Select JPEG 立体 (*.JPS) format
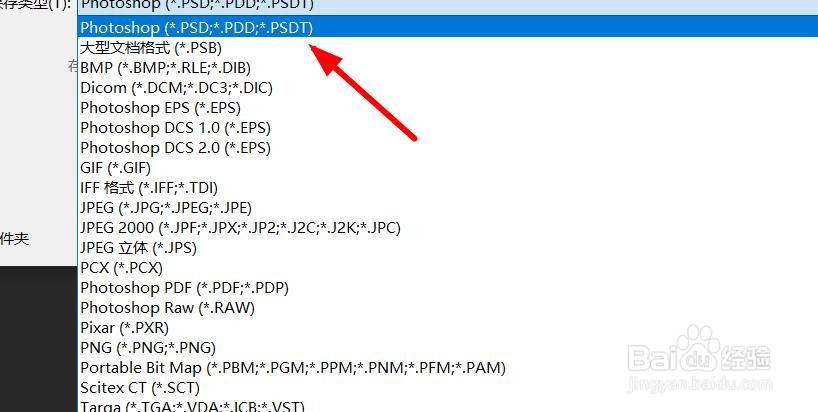 [x=448, y=248]
